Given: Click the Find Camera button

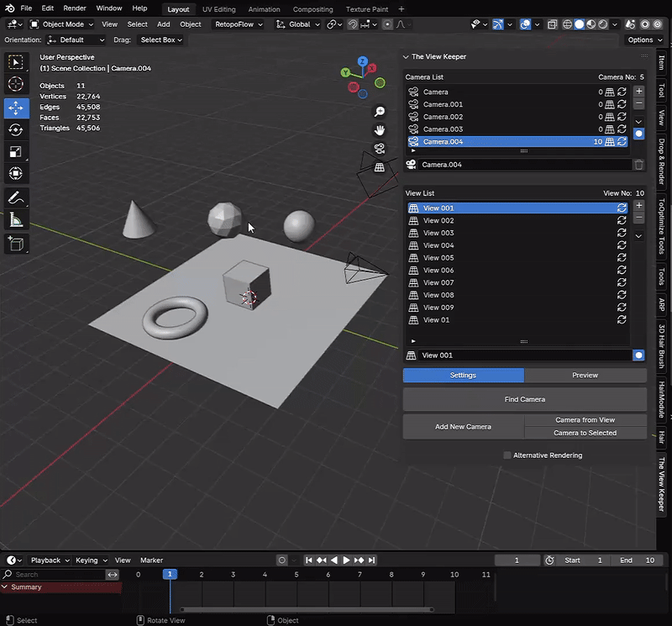Looking at the screenshot, I should click(x=524, y=399).
